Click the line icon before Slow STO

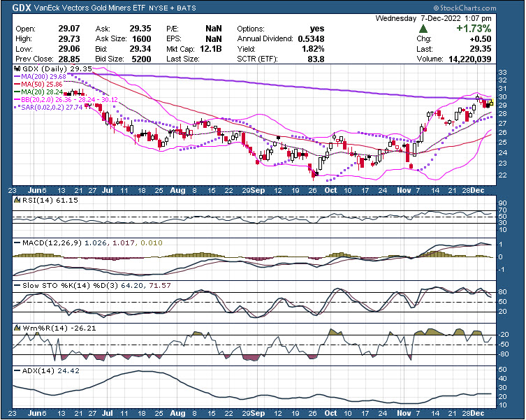point(17,286)
